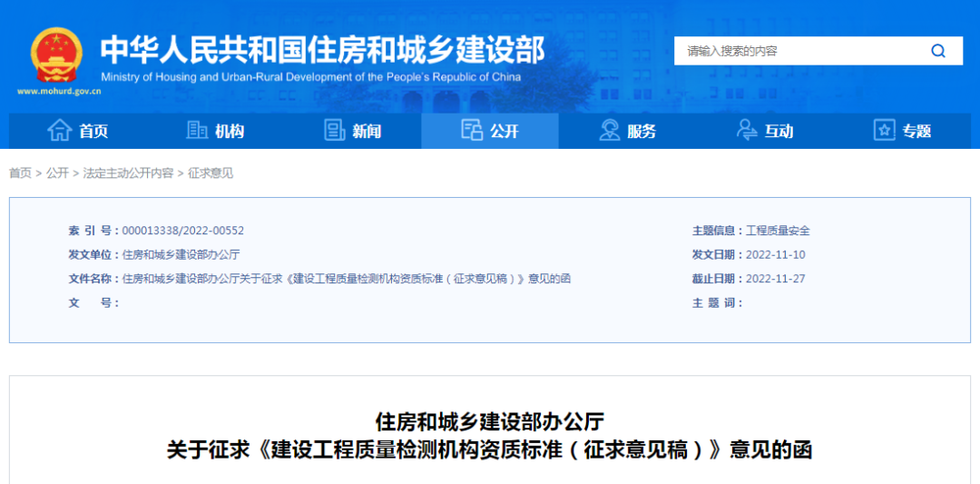980x484 pixels.
Task: Click deadline date 2022-11-27
Action: click(776, 279)
